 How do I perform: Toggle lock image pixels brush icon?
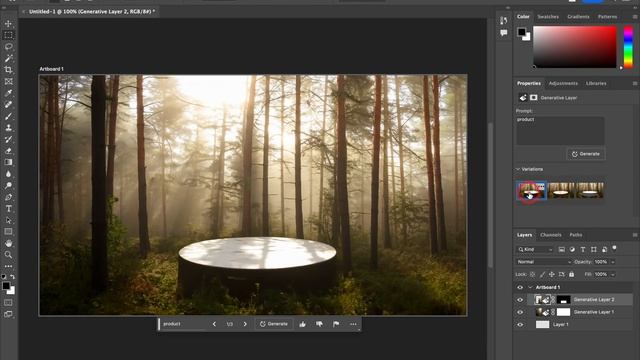tap(542, 274)
